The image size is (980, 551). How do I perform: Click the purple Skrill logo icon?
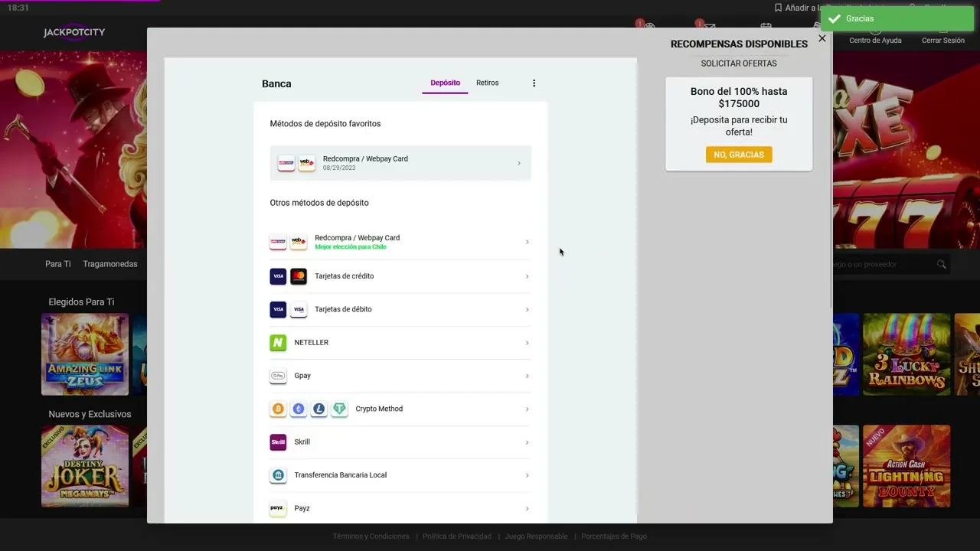tap(278, 442)
